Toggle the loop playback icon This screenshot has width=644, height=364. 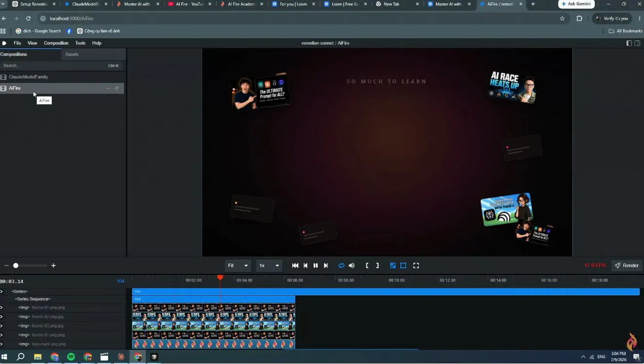(x=341, y=266)
